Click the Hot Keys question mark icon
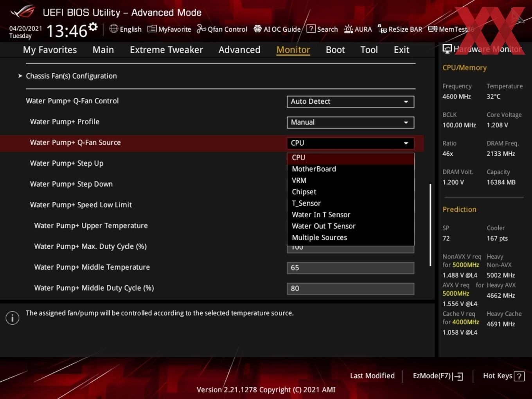The height and width of the screenshot is (399, 532). (x=519, y=376)
